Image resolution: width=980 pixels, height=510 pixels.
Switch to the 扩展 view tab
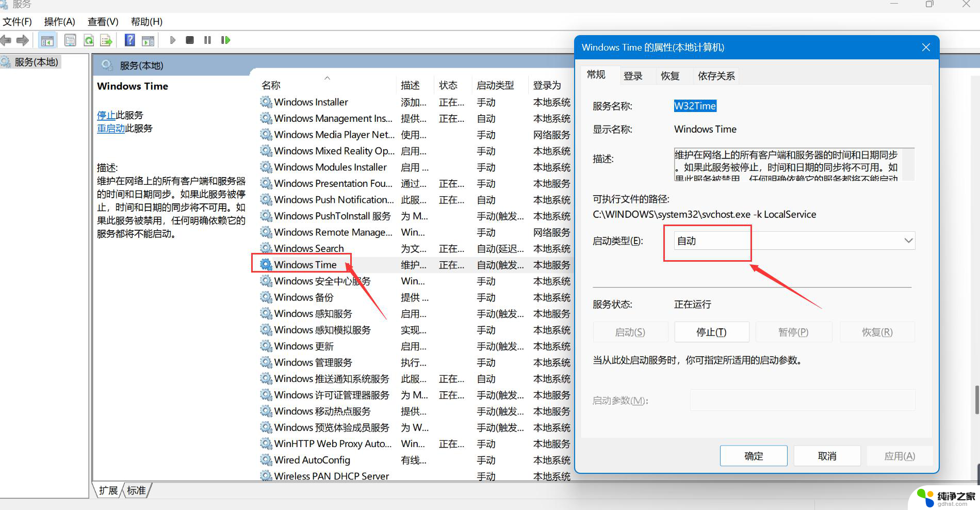(108, 490)
